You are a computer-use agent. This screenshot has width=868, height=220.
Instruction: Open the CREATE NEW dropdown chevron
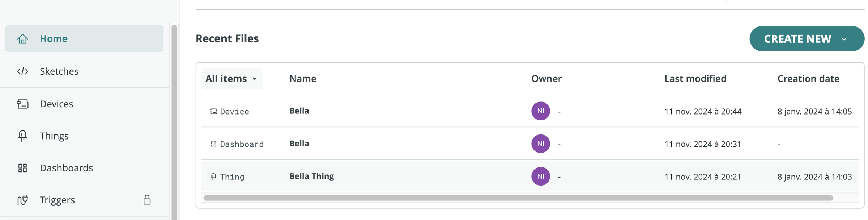point(844,39)
